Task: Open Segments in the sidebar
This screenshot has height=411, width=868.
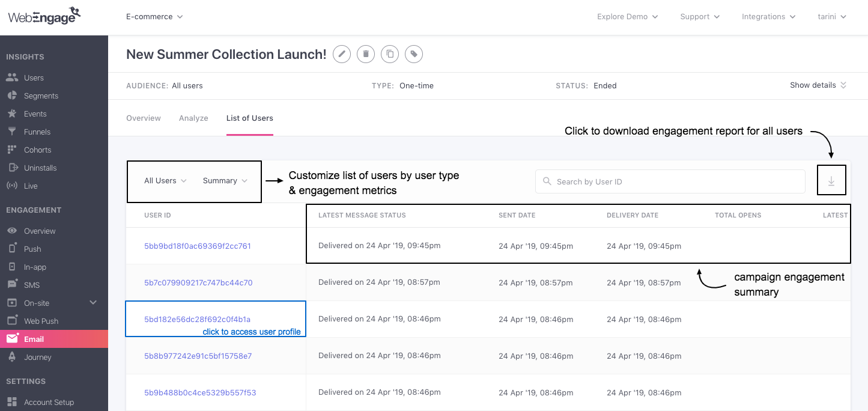Action: coord(41,96)
